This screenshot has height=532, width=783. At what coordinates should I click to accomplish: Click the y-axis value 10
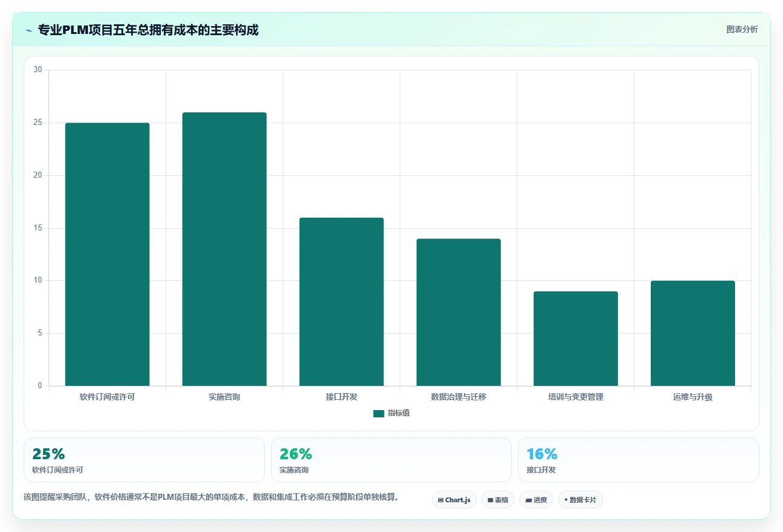pyautogui.click(x=38, y=280)
